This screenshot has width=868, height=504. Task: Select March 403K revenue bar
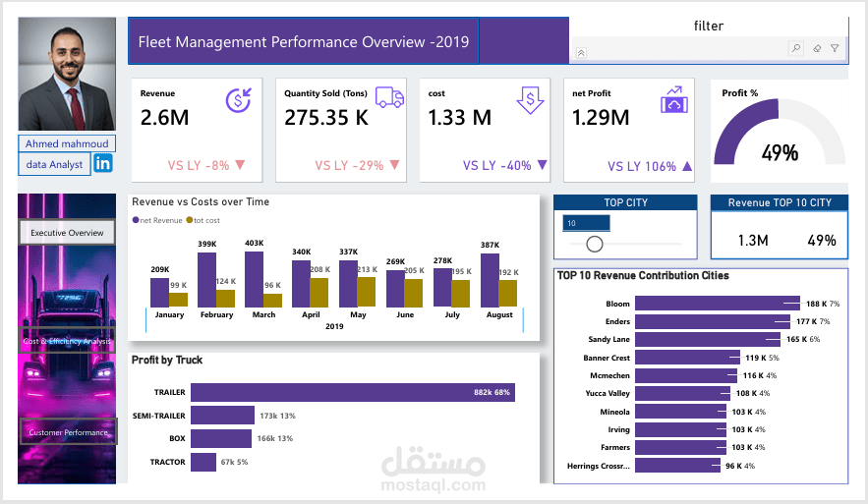click(254, 279)
